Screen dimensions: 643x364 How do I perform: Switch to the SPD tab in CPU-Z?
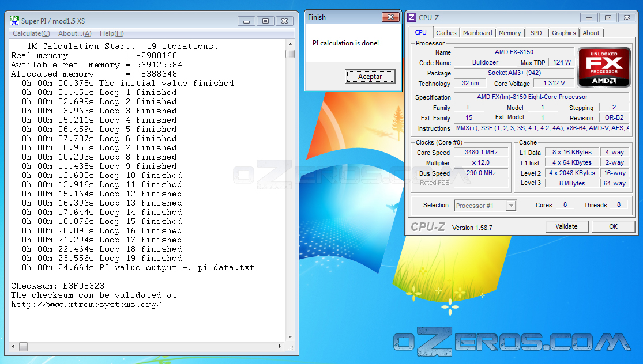click(x=536, y=33)
